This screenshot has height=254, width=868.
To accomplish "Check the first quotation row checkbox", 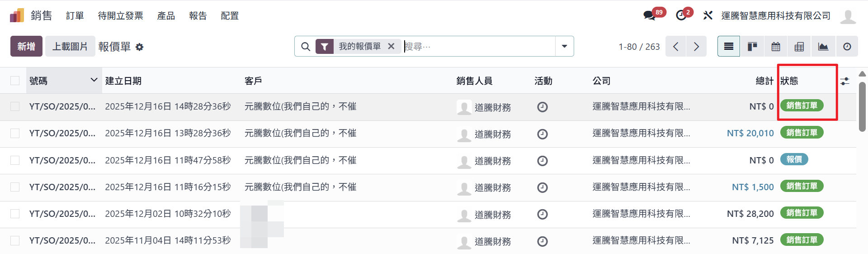I will pyautogui.click(x=15, y=106).
